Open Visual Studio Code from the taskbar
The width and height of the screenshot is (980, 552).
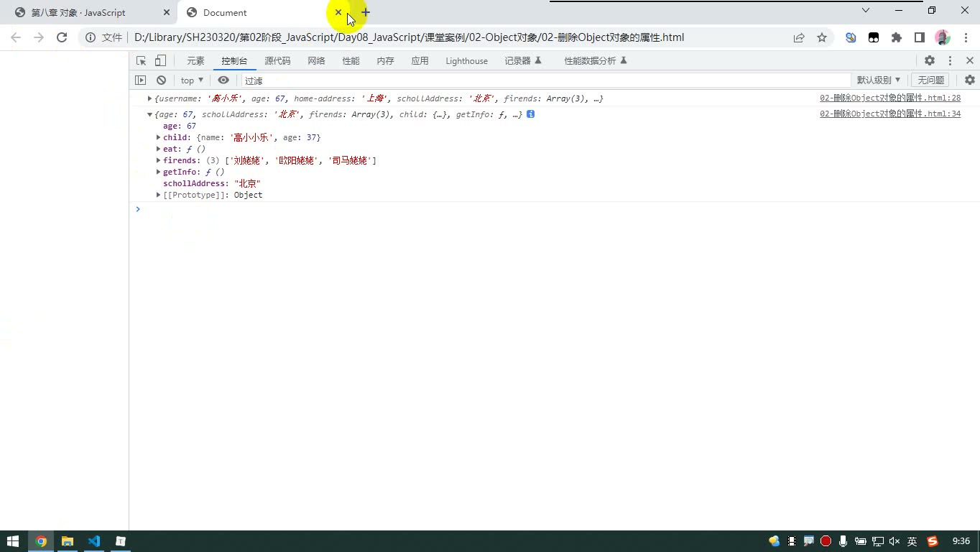94,541
